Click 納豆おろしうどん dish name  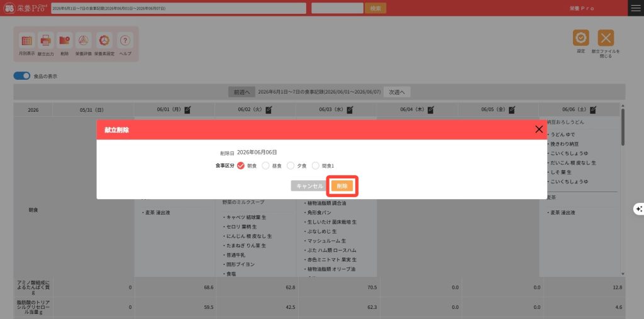pyautogui.click(x=565, y=122)
